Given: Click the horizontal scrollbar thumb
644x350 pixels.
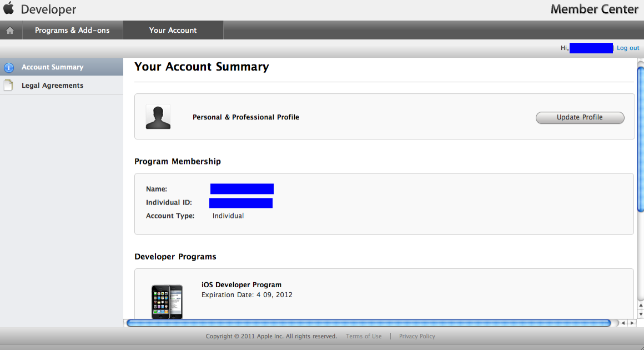Looking at the screenshot, I should point(369,323).
